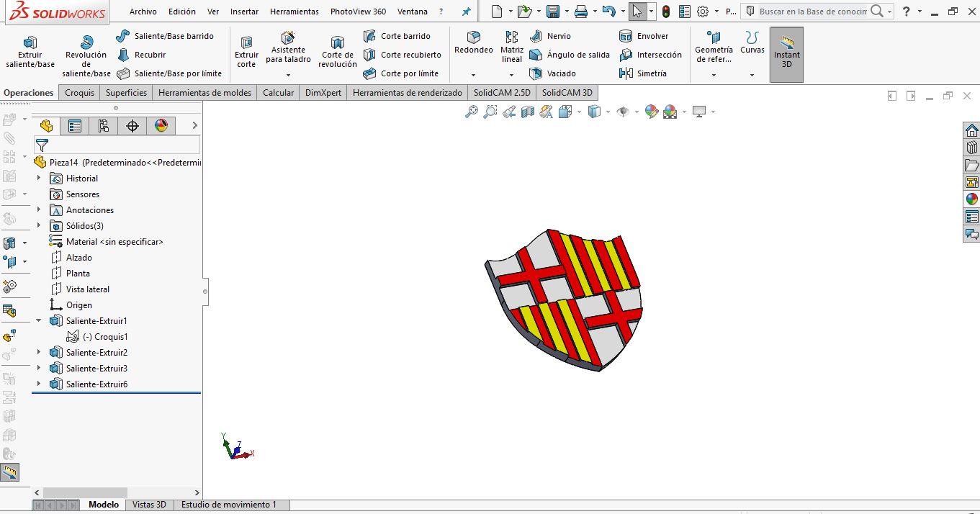Toggle Instant 3D button
980x514 pixels.
787,55
